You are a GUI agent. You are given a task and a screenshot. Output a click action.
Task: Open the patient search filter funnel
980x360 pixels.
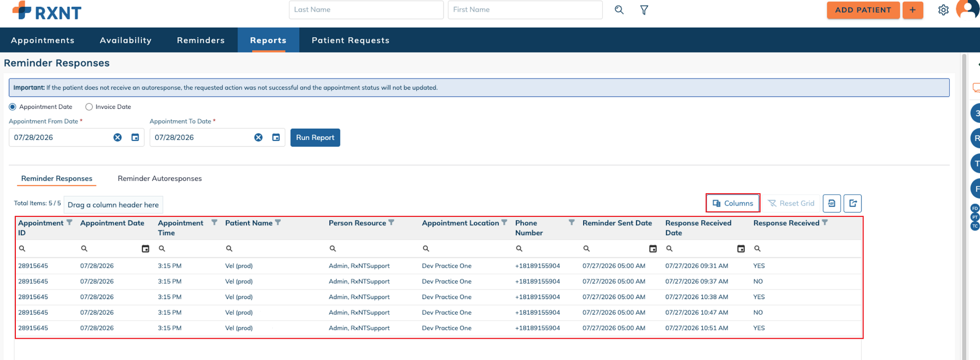pyautogui.click(x=644, y=10)
